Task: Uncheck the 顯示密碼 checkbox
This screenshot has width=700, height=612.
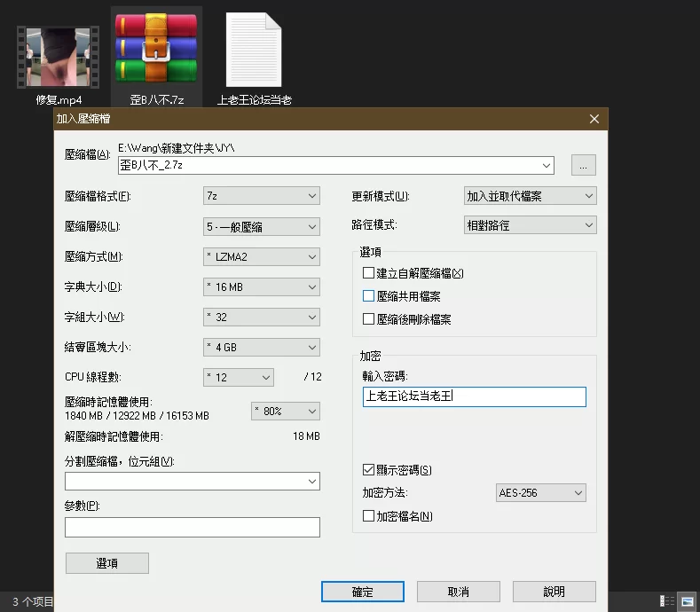Action: point(369,470)
